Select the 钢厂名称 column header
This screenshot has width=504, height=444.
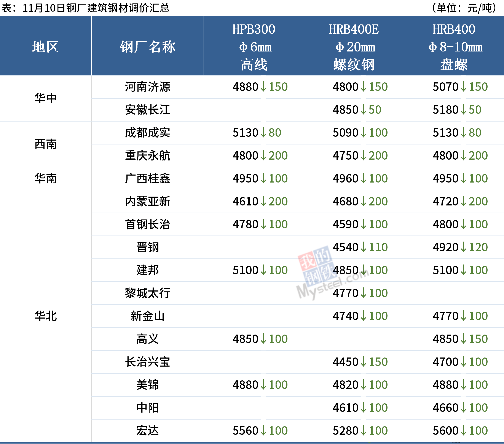(147, 46)
